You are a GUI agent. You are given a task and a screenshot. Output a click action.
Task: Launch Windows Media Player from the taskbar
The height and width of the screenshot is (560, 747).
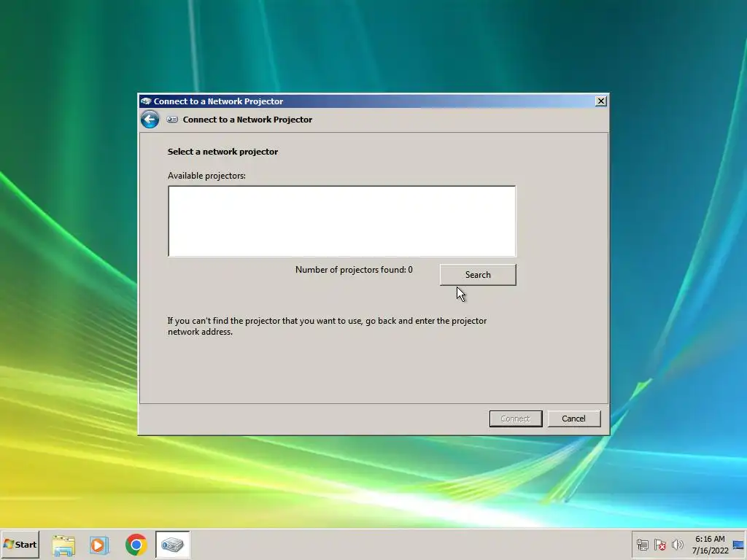[x=99, y=545]
